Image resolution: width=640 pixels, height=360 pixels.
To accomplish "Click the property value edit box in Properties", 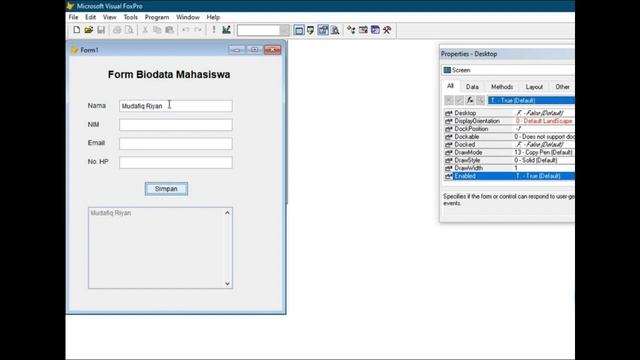I will tap(531, 100).
